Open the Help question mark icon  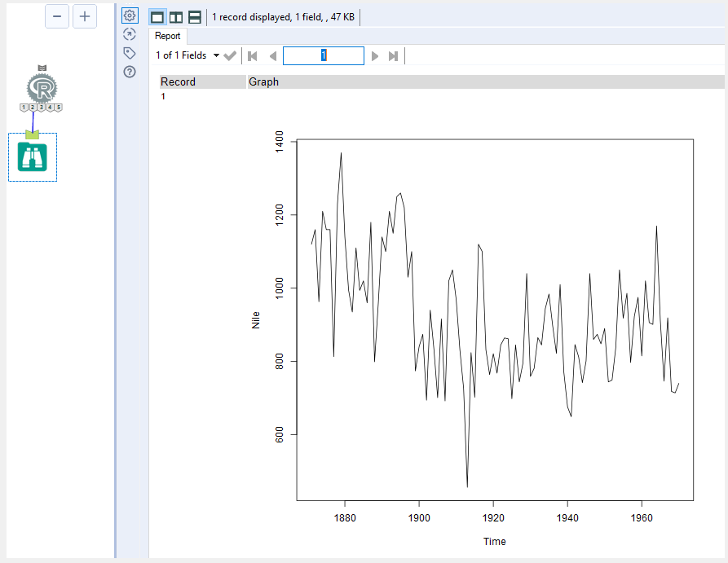click(x=129, y=72)
